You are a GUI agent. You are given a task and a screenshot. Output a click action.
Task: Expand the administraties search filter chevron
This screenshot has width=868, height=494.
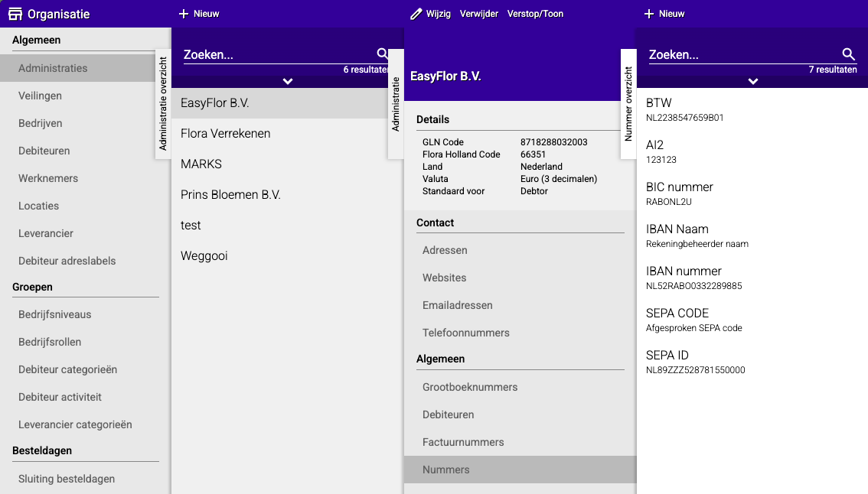coord(288,81)
